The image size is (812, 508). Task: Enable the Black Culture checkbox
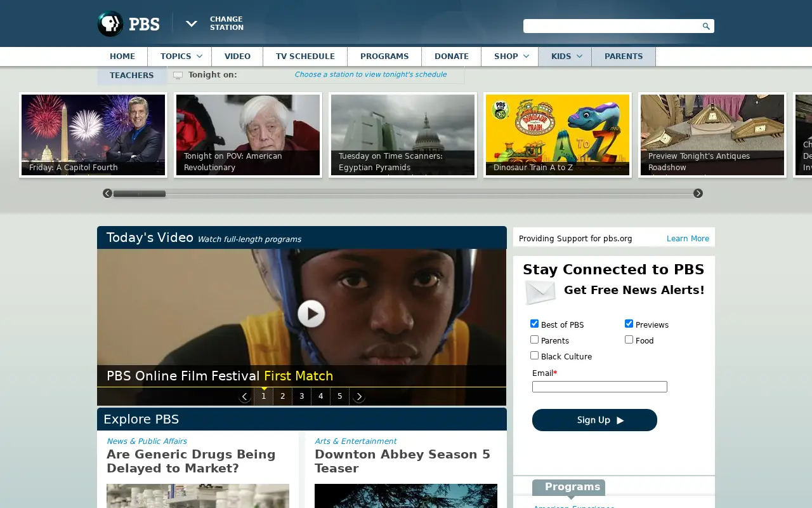pos(534,355)
